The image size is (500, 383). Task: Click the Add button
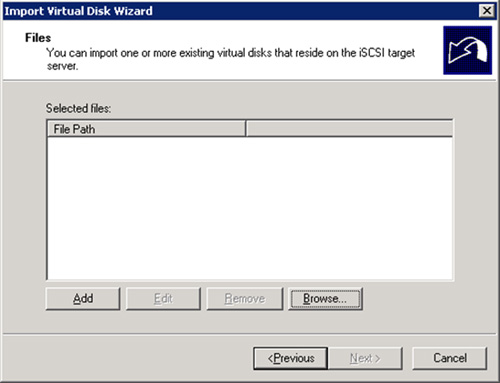tap(83, 299)
